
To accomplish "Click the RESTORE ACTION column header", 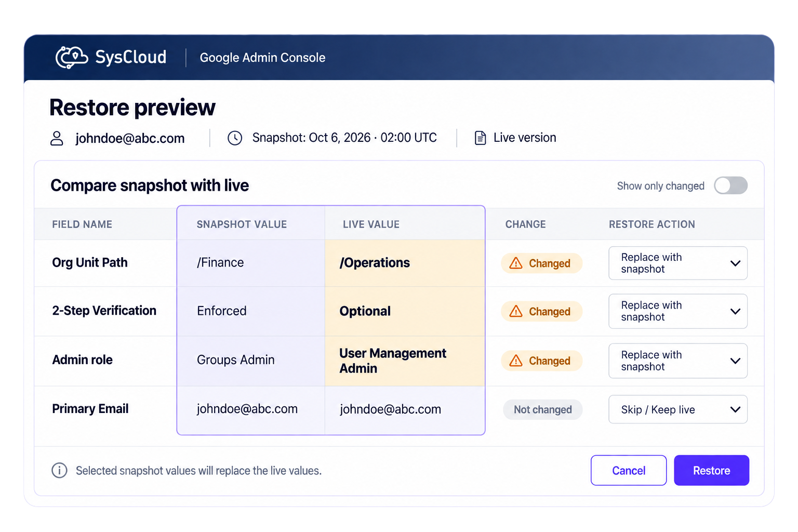I will coord(651,224).
